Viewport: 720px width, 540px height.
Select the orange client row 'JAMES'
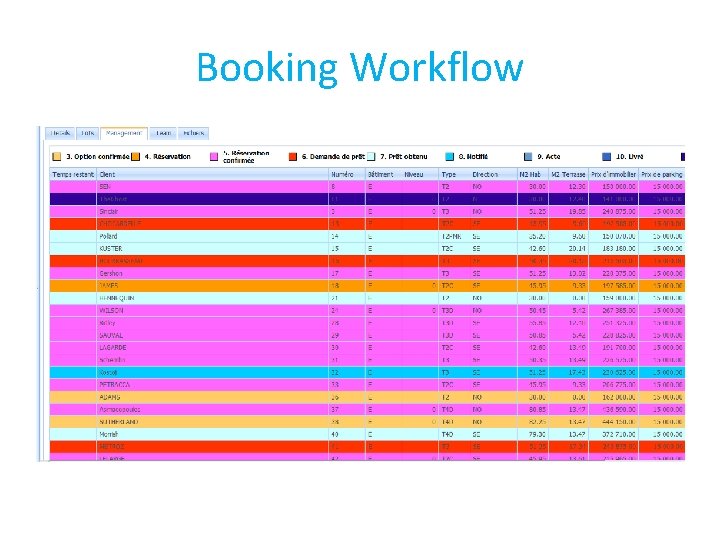[x=367, y=286]
